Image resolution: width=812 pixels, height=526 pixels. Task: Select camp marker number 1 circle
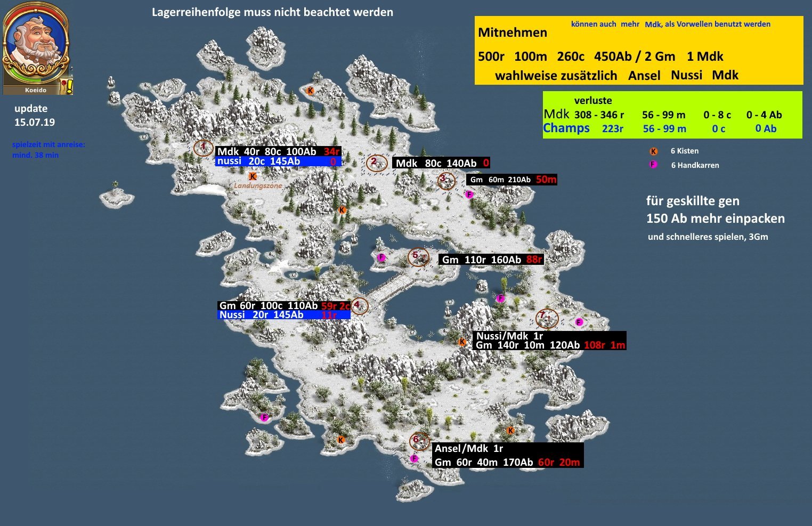(x=203, y=147)
